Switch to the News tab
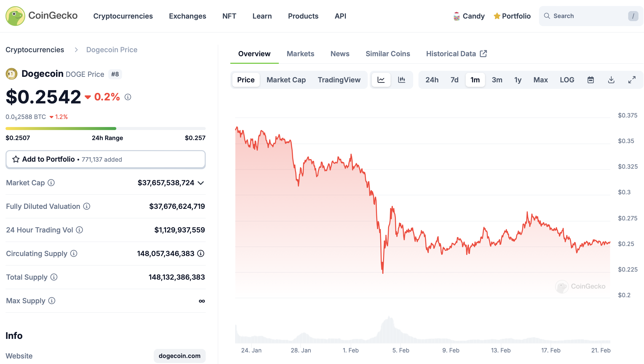Viewport: 644px width, 364px height. 340,53
